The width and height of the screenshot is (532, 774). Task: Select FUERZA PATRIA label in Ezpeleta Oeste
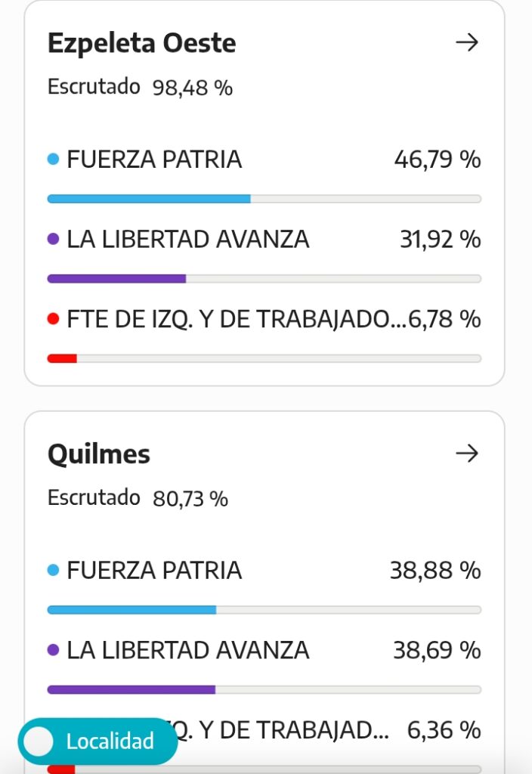point(154,159)
